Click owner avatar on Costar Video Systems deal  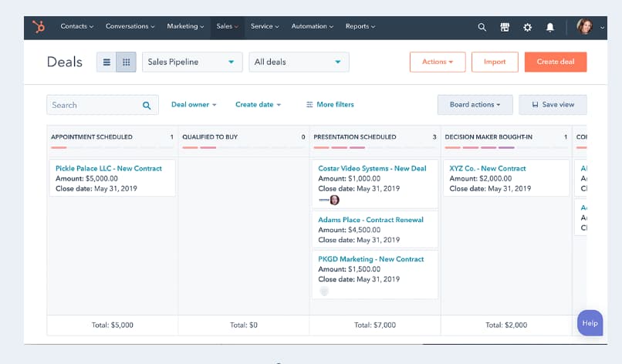coord(334,200)
